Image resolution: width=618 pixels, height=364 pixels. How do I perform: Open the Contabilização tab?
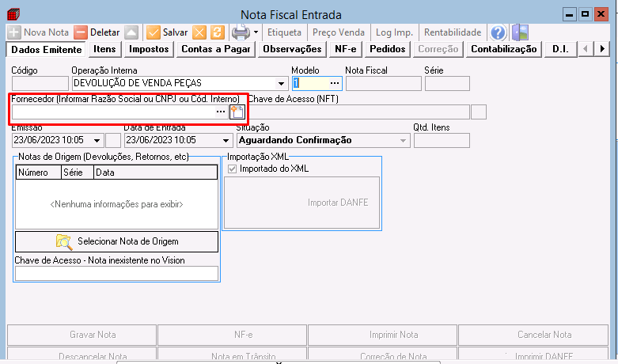[504, 49]
